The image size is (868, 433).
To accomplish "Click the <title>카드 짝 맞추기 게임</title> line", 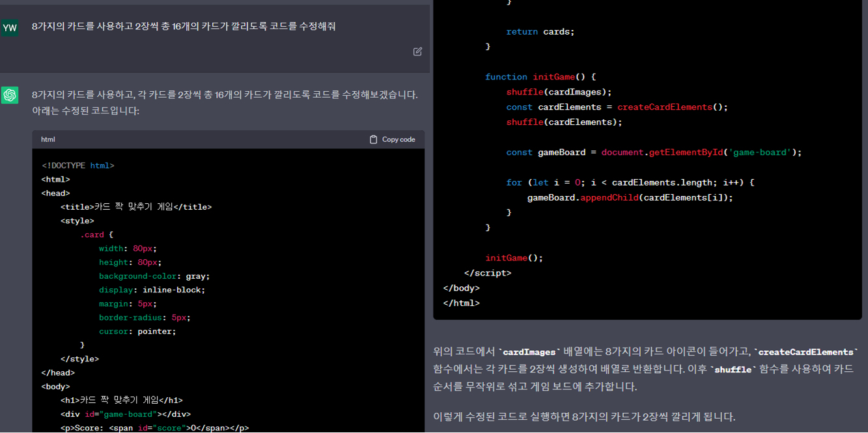I will [136, 207].
